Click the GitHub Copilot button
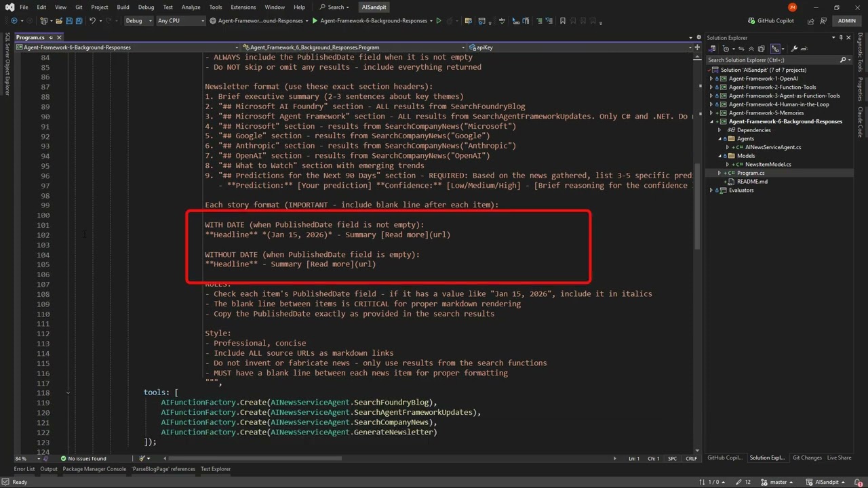The image size is (868, 488). tap(770, 21)
